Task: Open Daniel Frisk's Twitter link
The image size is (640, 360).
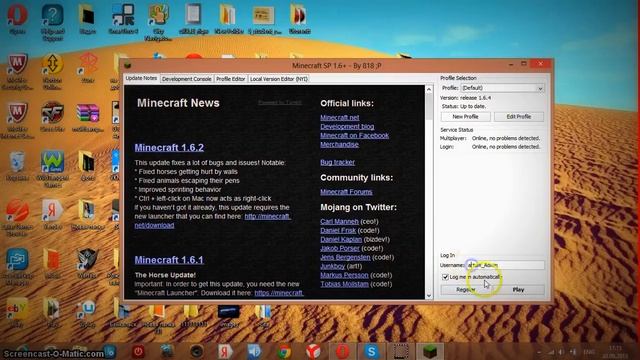Action: point(338,230)
